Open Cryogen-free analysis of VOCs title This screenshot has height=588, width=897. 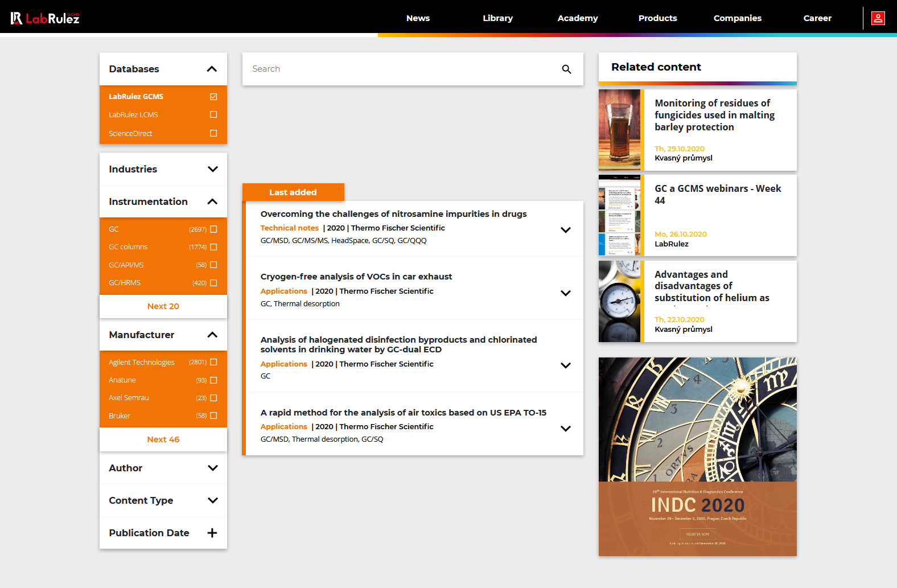coord(356,277)
